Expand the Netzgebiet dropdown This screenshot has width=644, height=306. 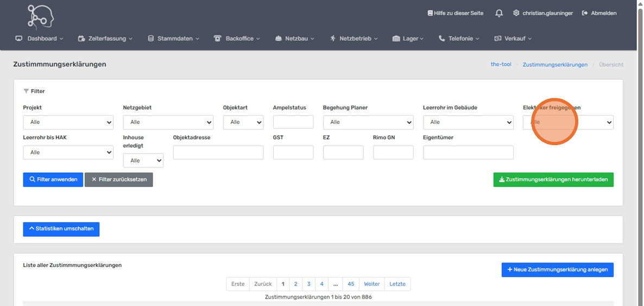(x=168, y=122)
